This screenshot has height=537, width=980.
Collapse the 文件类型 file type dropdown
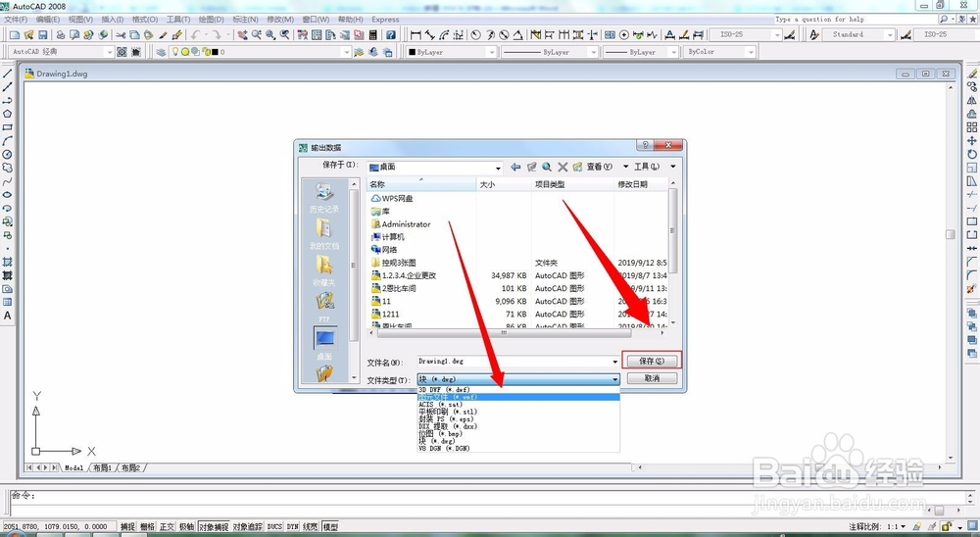[615, 379]
